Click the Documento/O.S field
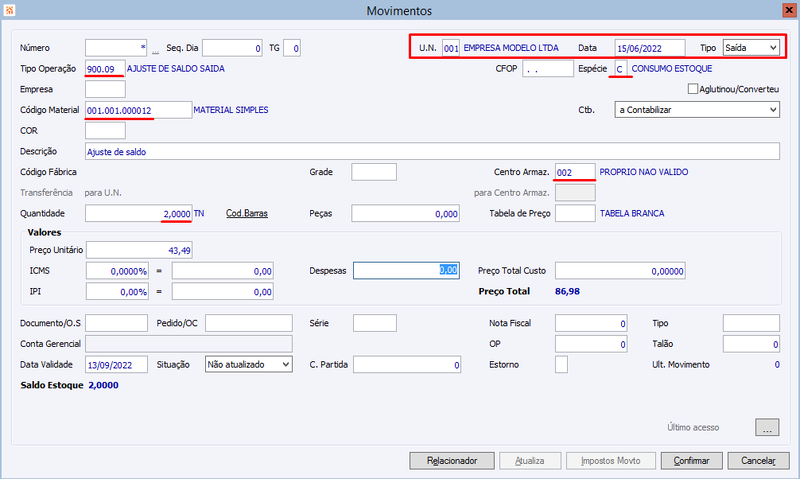Viewport: 800px width, 479px height. [116, 323]
